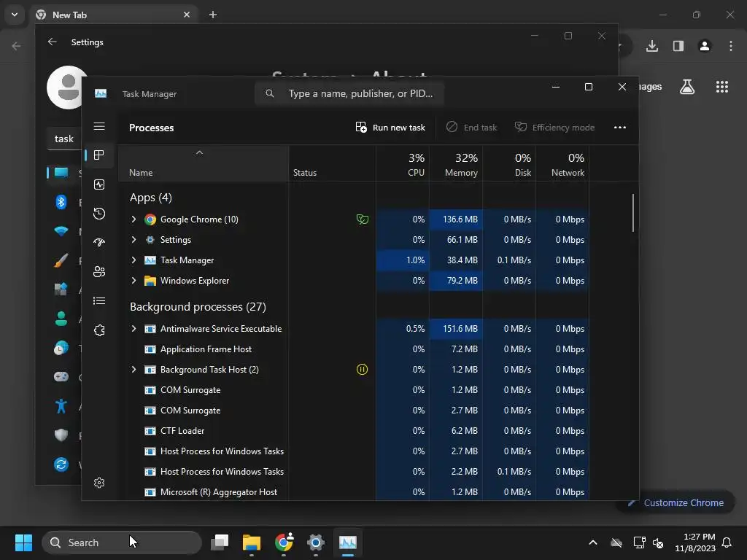Screen dimensions: 747x560
Task: Open the Services puzzle icon in sidebar
Action: click(99, 330)
